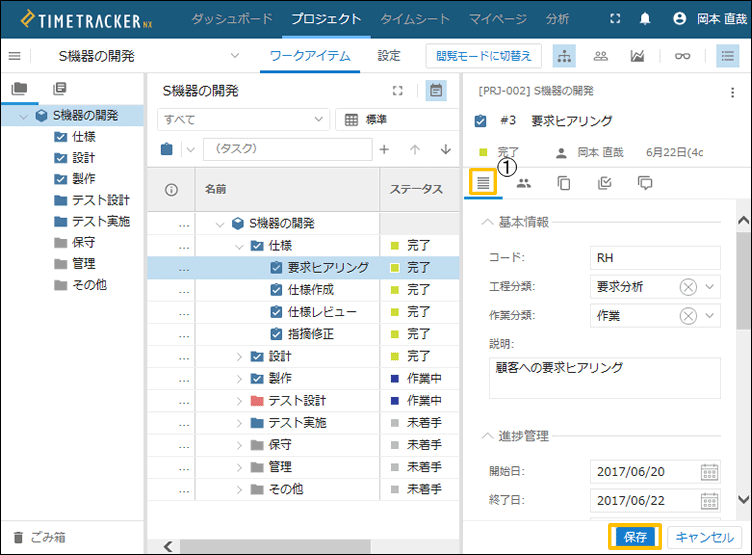
Task: Open the task type dropdown arrow
Action: tap(190, 150)
